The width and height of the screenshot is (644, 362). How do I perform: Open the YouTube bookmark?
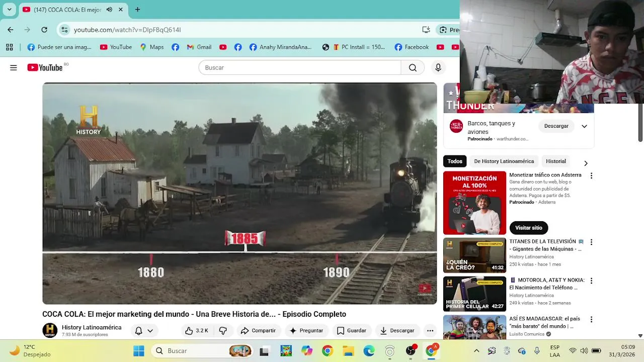(x=116, y=47)
